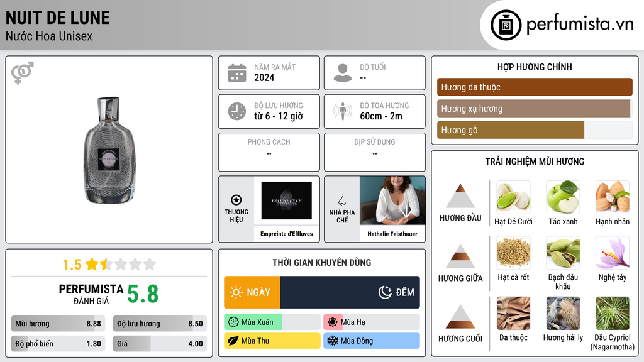Click the perfumista.vn site name
This screenshot has height=362, width=644.
(580, 24)
